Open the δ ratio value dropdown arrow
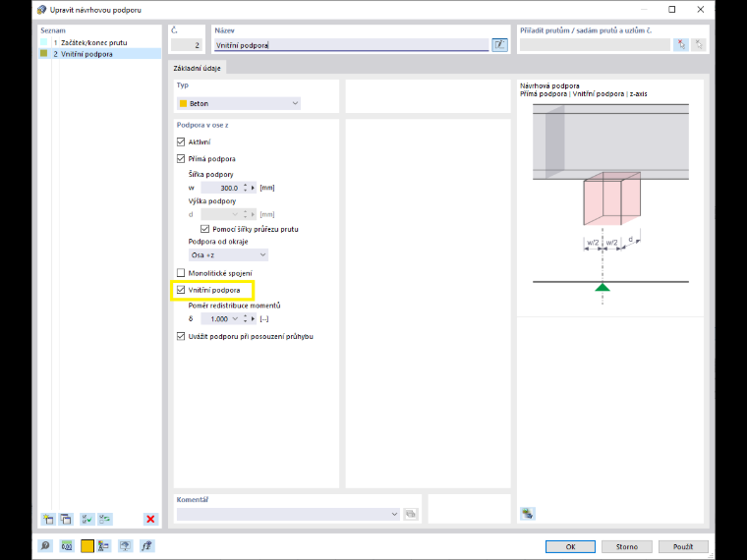The height and width of the screenshot is (560, 747). (x=235, y=318)
